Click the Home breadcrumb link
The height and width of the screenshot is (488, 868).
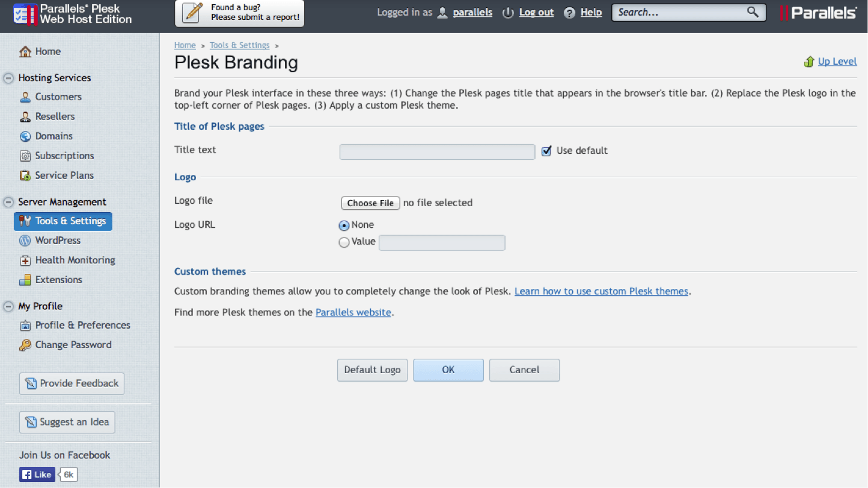point(185,46)
